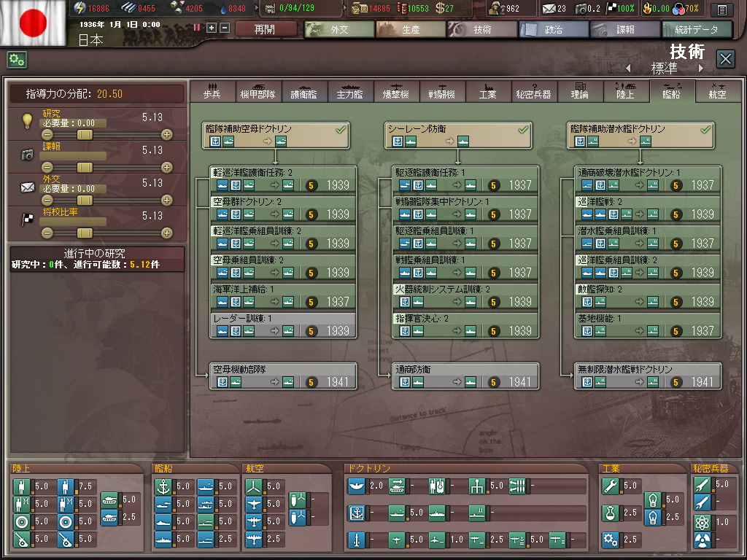Click the propeller icon in 航空 panel
Image resolution: width=747 pixels, height=560 pixels.
tap(254, 486)
